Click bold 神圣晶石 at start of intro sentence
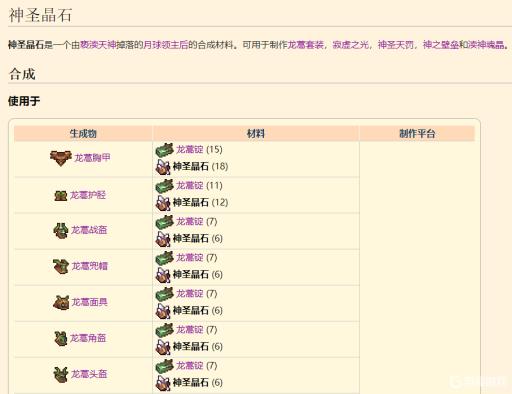Viewport: 512px width, 394px height. pyautogui.click(x=26, y=45)
